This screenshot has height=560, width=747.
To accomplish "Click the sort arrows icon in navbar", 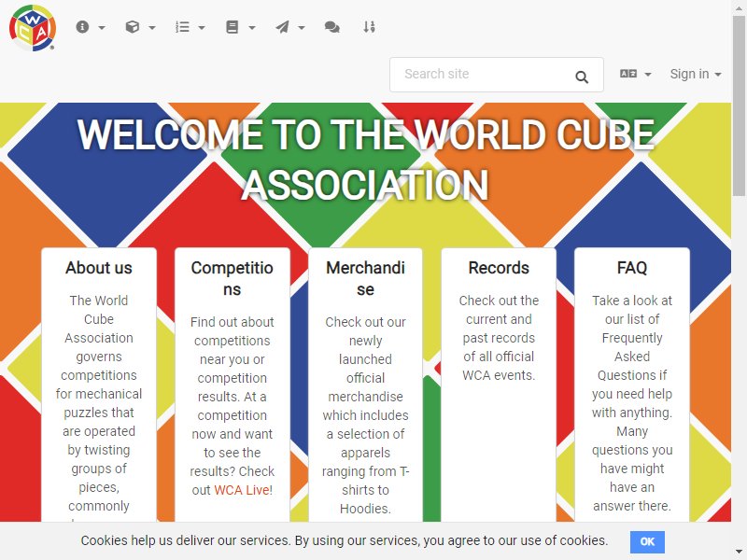I will click(x=369, y=27).
